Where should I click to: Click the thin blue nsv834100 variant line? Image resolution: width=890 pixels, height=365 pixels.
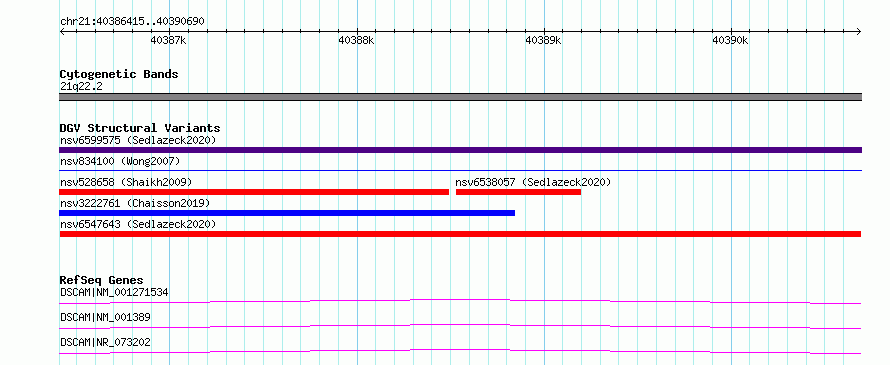coord(460,170)
